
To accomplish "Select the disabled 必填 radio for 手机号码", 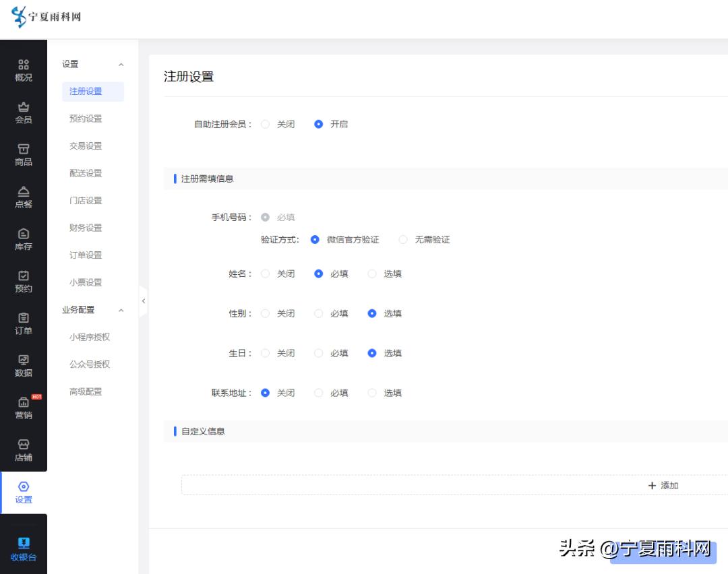I will coord(266,217).
